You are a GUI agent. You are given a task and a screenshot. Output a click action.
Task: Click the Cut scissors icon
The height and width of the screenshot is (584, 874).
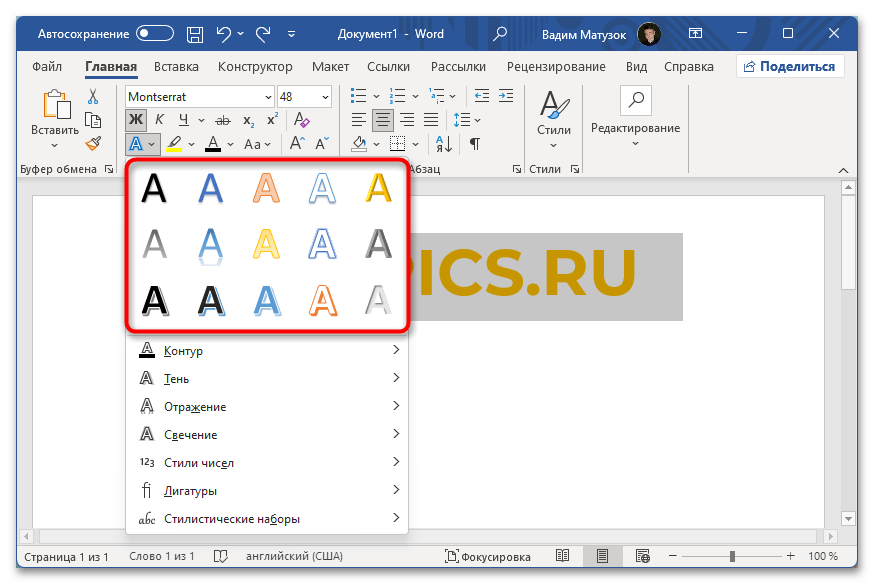point(93,97)
